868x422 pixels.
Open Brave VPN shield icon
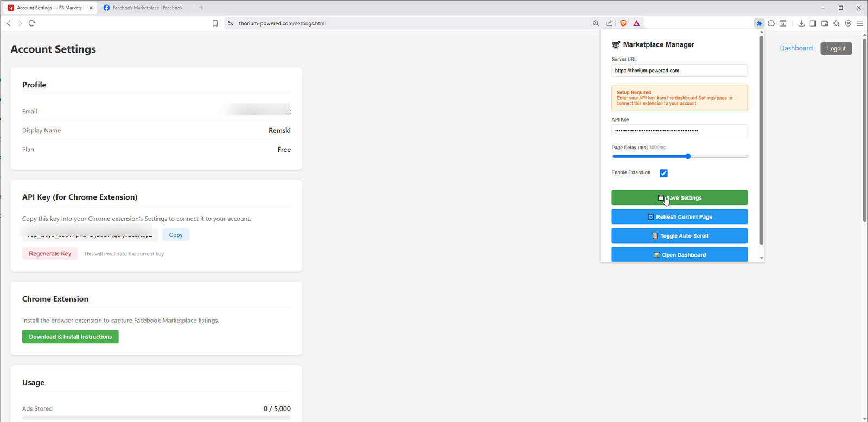tap(848, 23)
